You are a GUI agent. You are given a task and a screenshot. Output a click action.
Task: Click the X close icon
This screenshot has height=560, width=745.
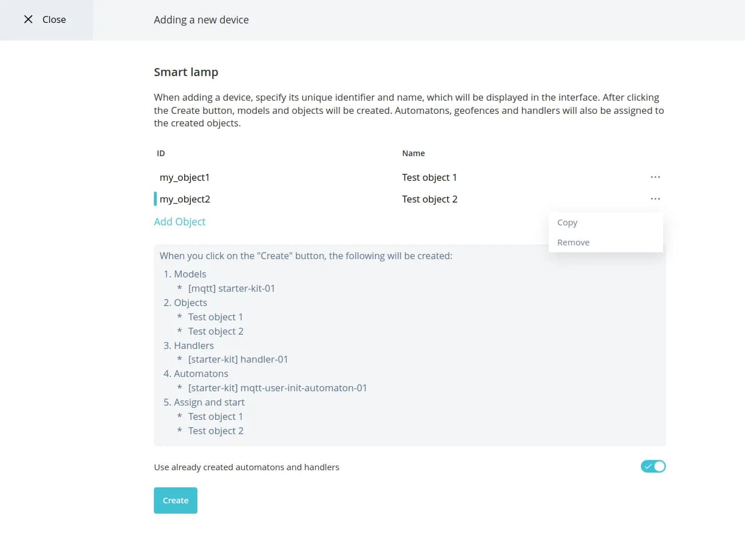pos(28,19)
